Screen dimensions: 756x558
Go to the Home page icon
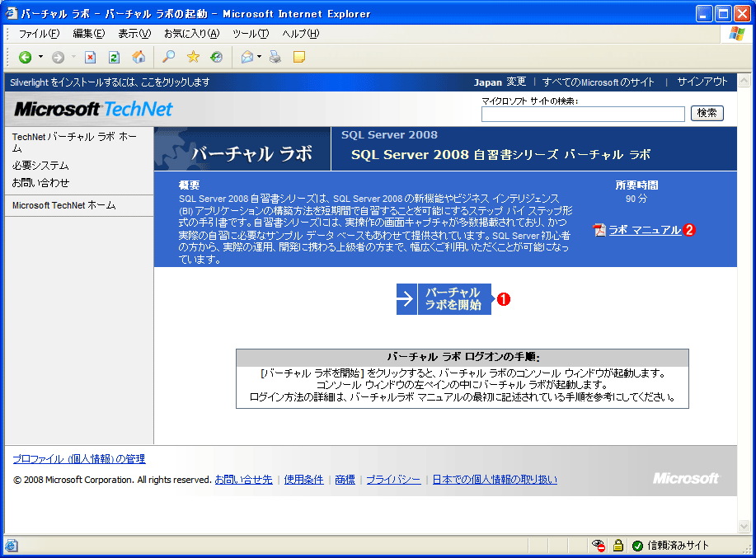click(139, 57)
